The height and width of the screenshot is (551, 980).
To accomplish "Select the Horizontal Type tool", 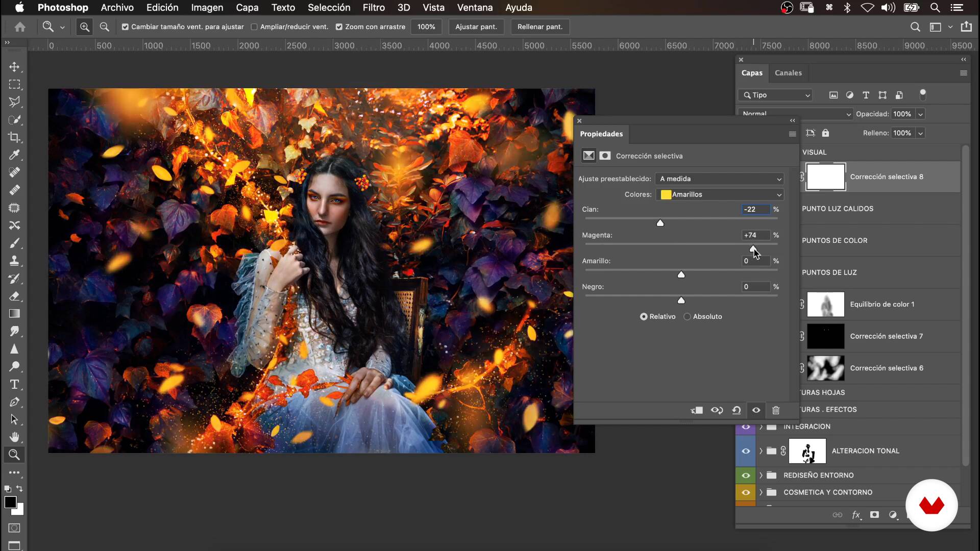I will point(14,384).
